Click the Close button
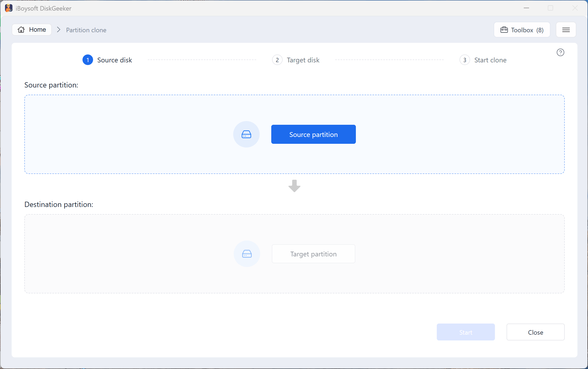The width and height of the screenshot is (588, 369). point(535,332)
